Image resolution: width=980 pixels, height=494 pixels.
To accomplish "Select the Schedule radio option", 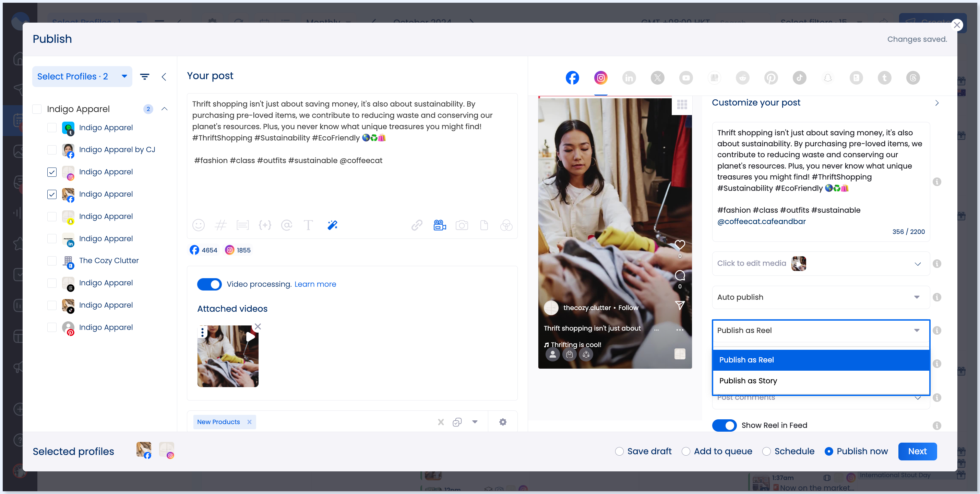I will pos(766,452).
